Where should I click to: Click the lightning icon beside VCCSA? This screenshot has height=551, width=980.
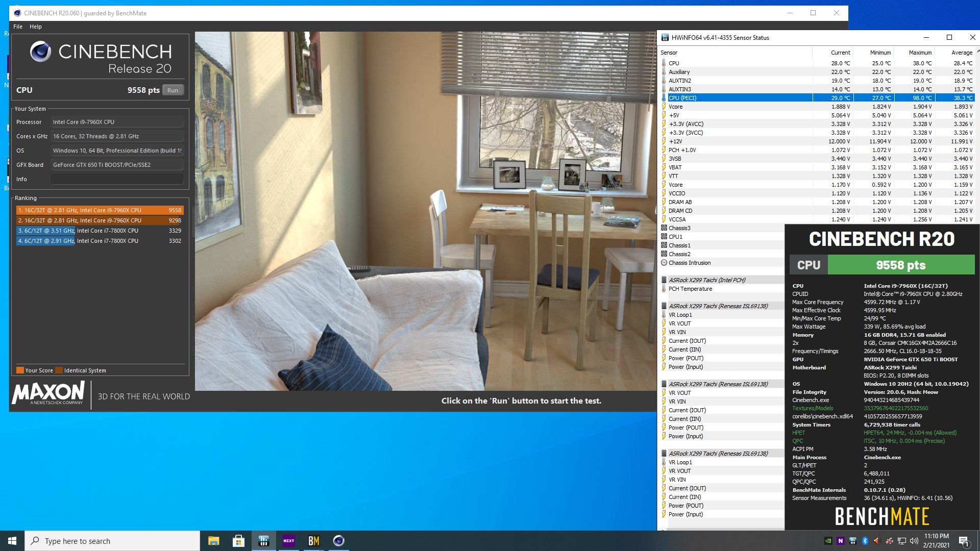click(664, 219)
